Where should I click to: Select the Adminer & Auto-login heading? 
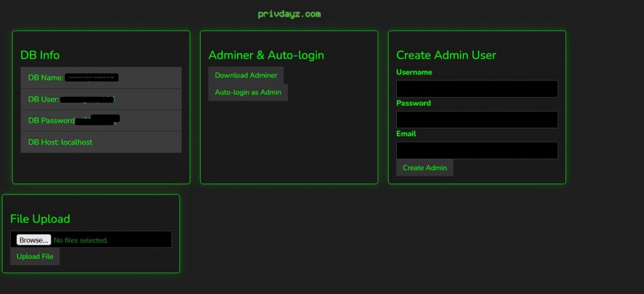266,55
